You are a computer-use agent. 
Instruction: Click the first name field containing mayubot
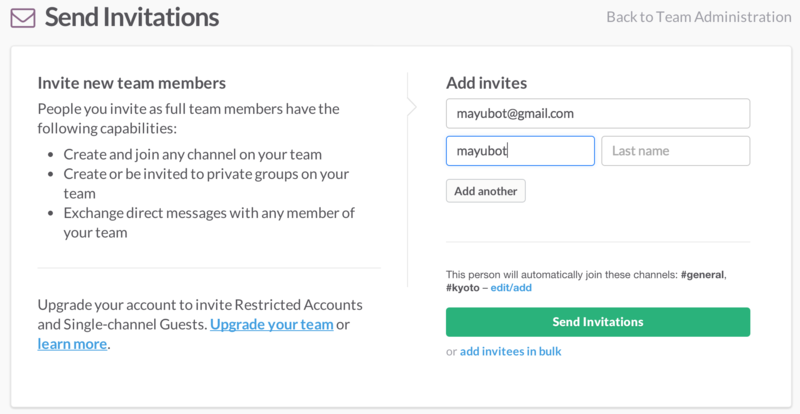pos(519,151)
